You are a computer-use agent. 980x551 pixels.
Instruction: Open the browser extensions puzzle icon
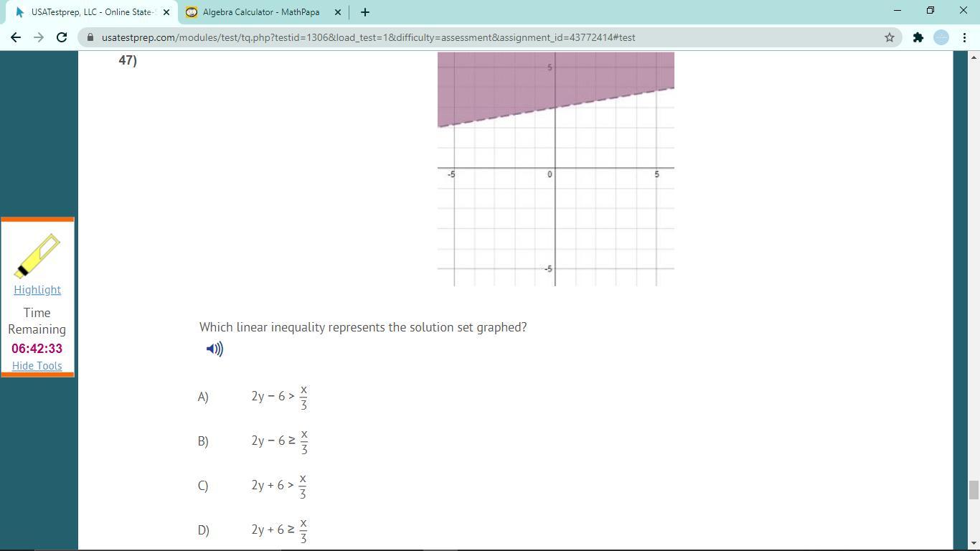point(918,37)
